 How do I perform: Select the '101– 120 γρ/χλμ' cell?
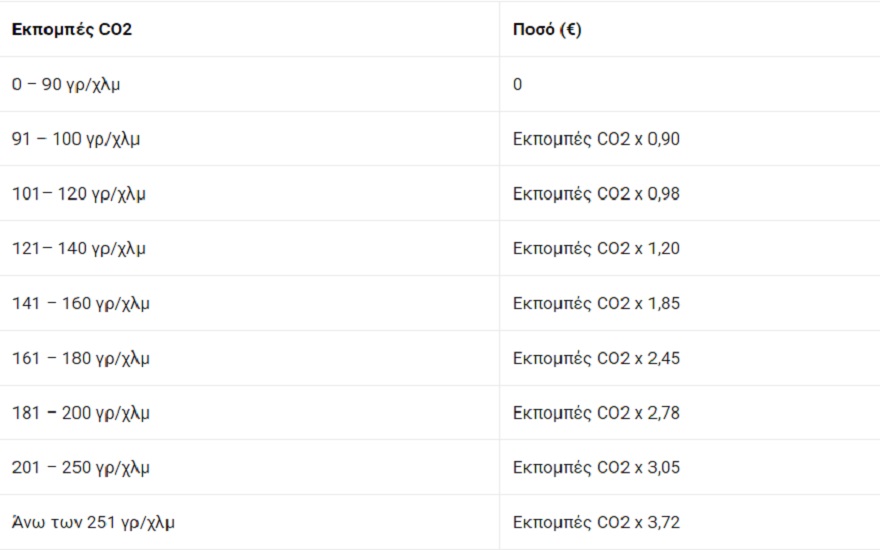tap(79, 194)
